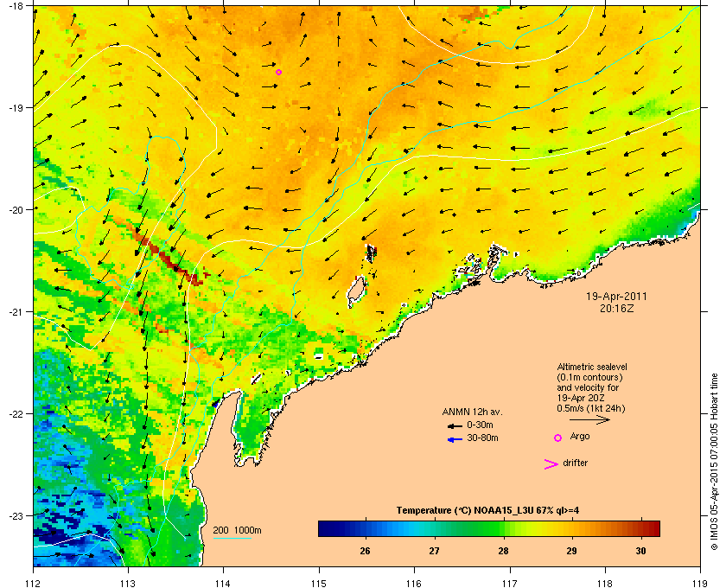Click the '200 1000m' depth contour label
This screenshot has width=726, height=588.
237,531
